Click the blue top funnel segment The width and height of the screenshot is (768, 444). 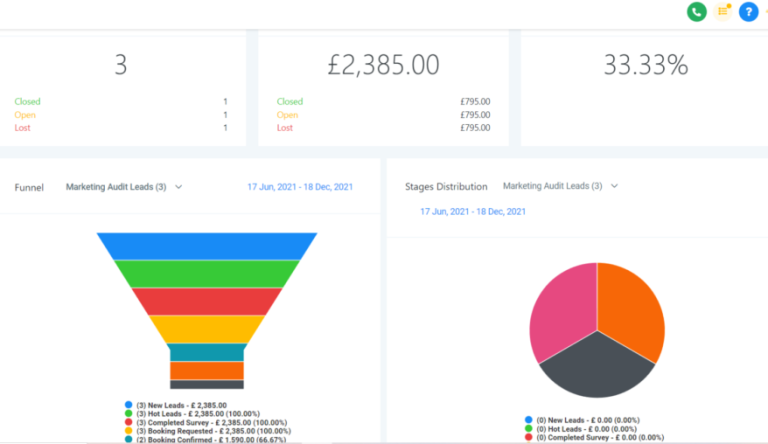click(x=207, y=246)
